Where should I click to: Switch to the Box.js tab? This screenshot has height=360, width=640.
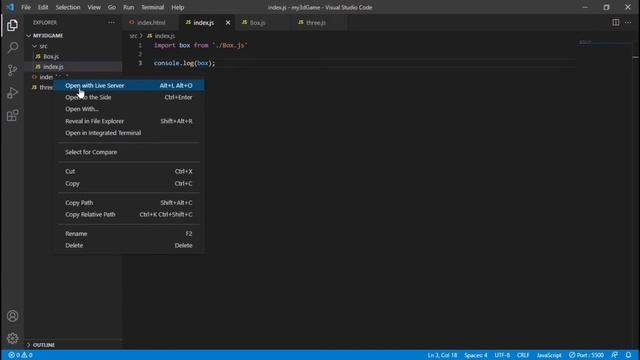258,23
